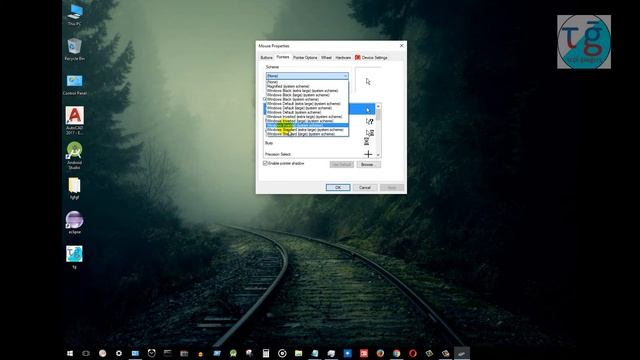640x360 pixels.
Task: Launch Android Studio desktop shortcut
Action: pos(74,155)
